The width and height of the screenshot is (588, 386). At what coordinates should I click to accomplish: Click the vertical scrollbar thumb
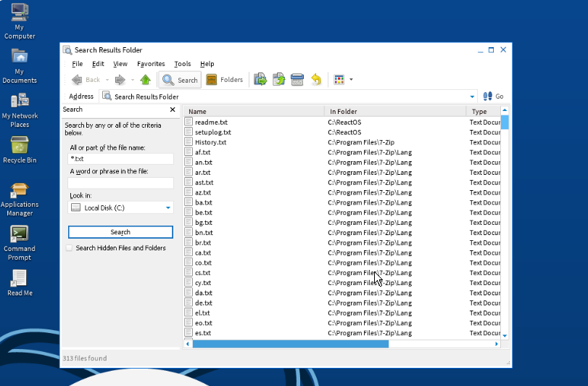(505, 122)
